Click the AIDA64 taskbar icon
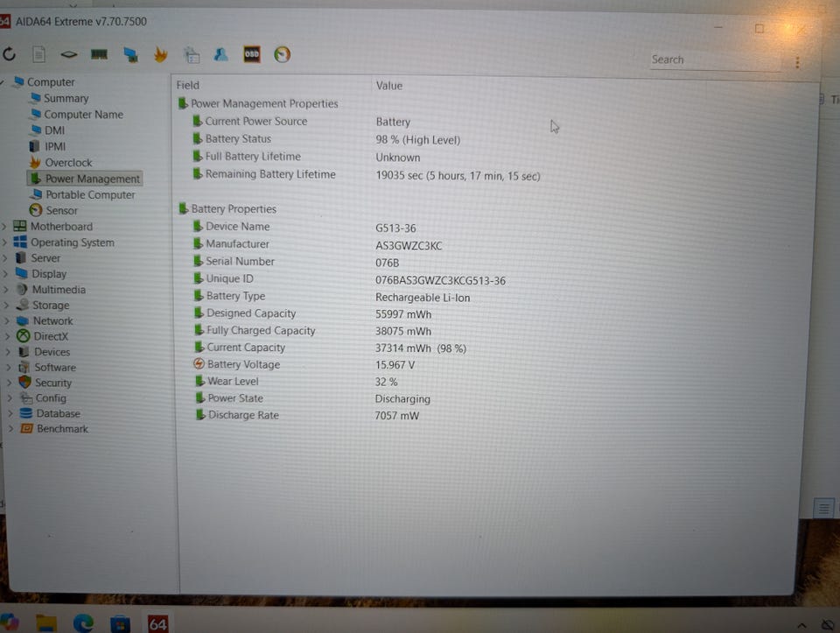The width and height of the screenshot is (840, 633). 157,624
